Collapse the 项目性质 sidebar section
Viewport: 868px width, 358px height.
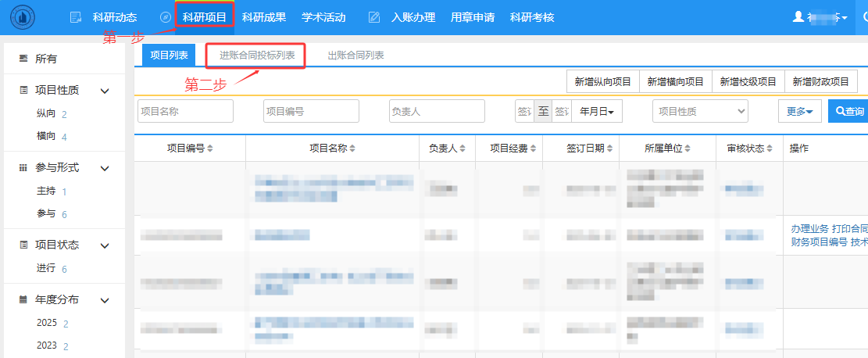click(x=105, y=91)
